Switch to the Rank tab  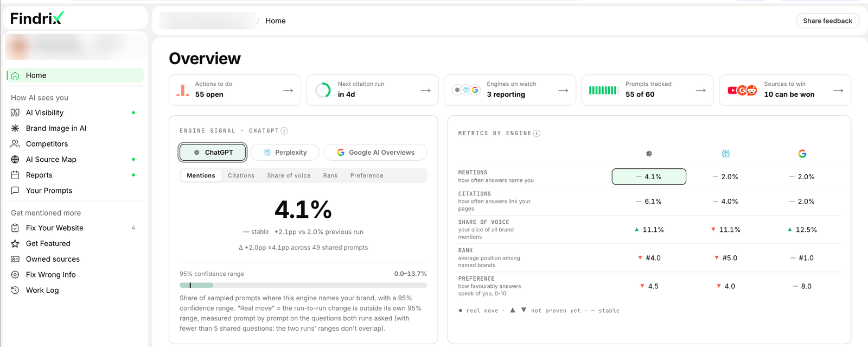[x=330, y=175]
